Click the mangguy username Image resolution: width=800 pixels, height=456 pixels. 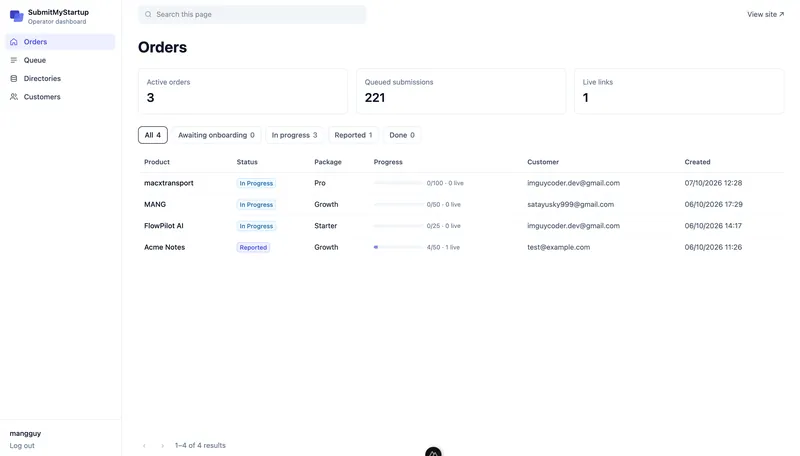[25, 434]
